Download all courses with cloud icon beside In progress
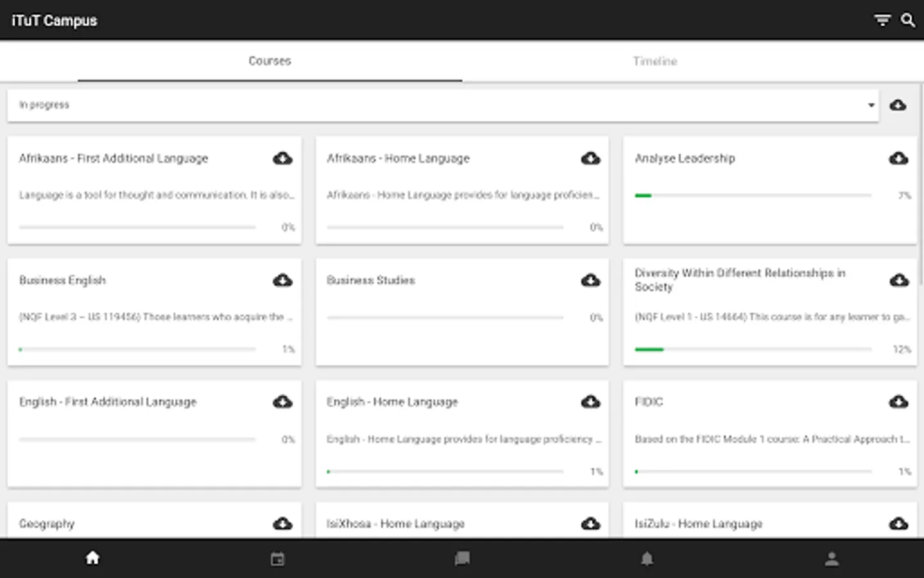 tap(898, 105)
